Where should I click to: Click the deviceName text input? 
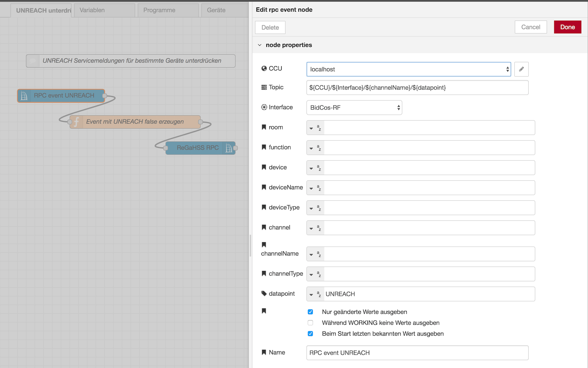(x=429, y=188)
